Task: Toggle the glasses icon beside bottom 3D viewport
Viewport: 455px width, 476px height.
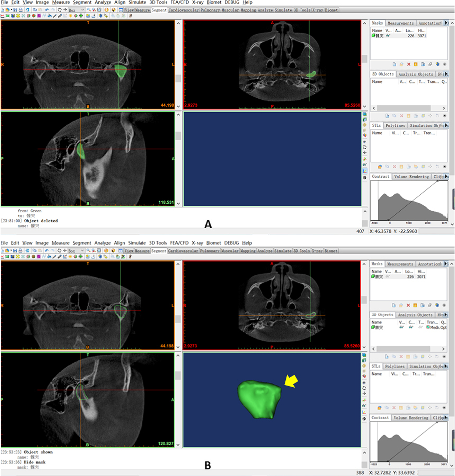Action: [x=364, y=405]
